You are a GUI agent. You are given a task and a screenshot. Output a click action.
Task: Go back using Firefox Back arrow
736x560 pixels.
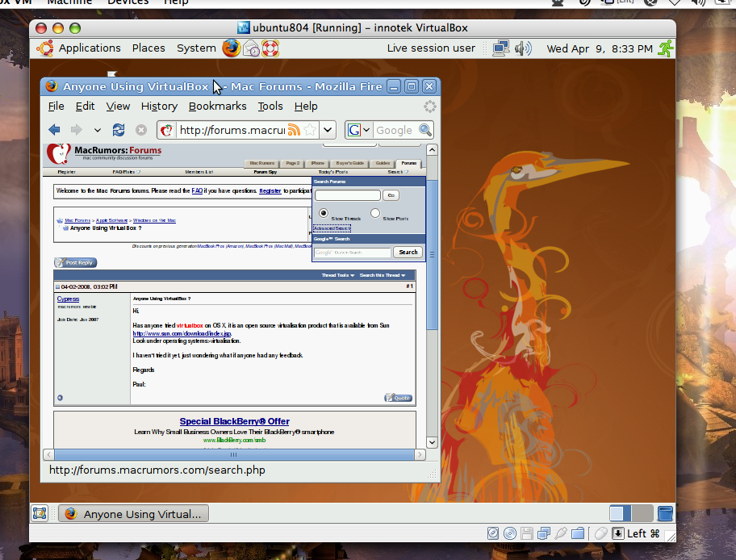[54, 130]
